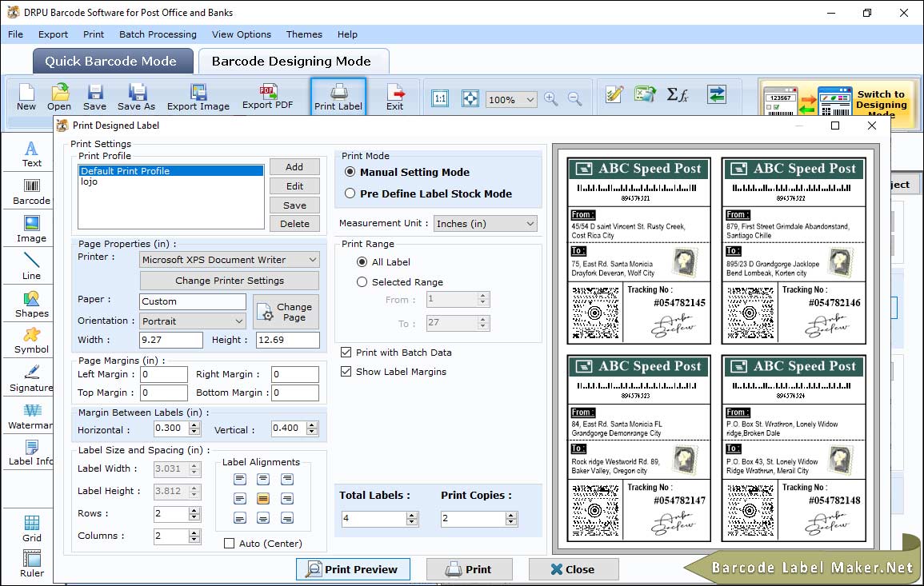Click the Edit print profile button
This screenshot has height=586, width=924.
pos(294,186)
